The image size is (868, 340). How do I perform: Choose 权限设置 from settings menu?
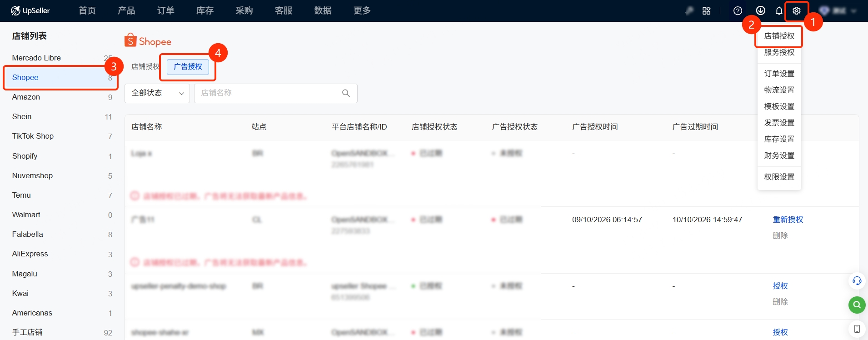[x=779, y=177]
